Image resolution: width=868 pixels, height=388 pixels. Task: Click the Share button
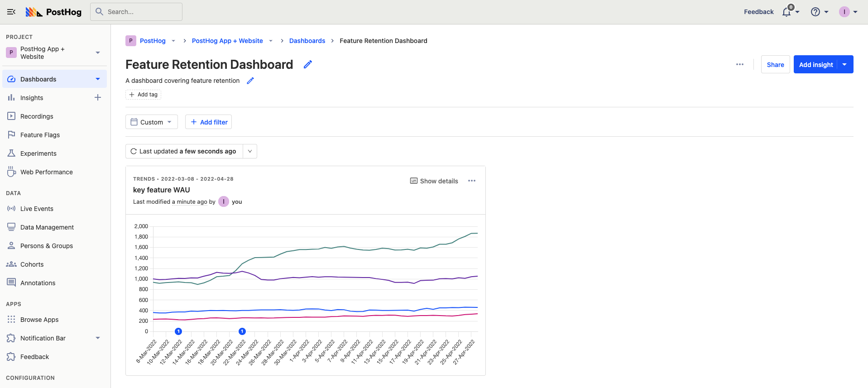775,65
